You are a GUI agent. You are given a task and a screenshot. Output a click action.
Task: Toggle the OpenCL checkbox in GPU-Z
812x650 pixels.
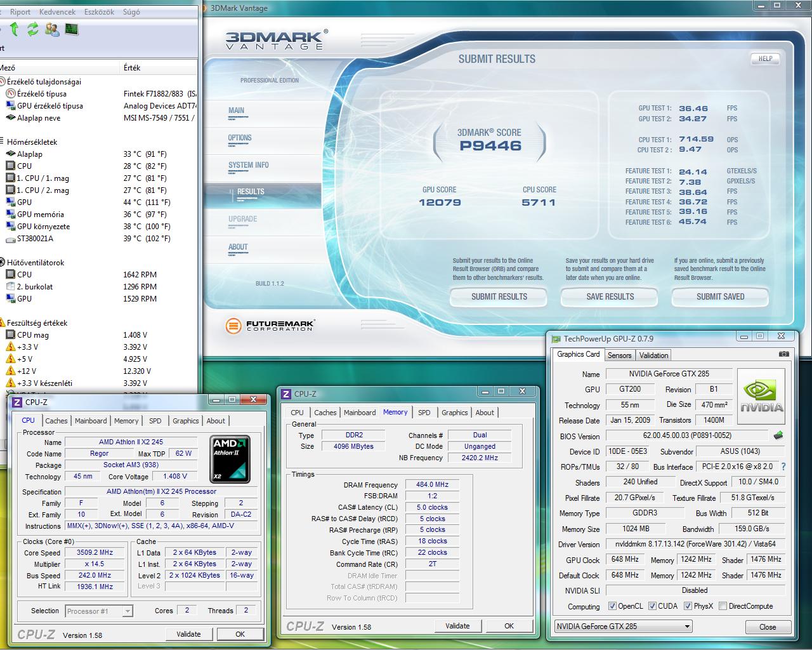pos(612,606)
